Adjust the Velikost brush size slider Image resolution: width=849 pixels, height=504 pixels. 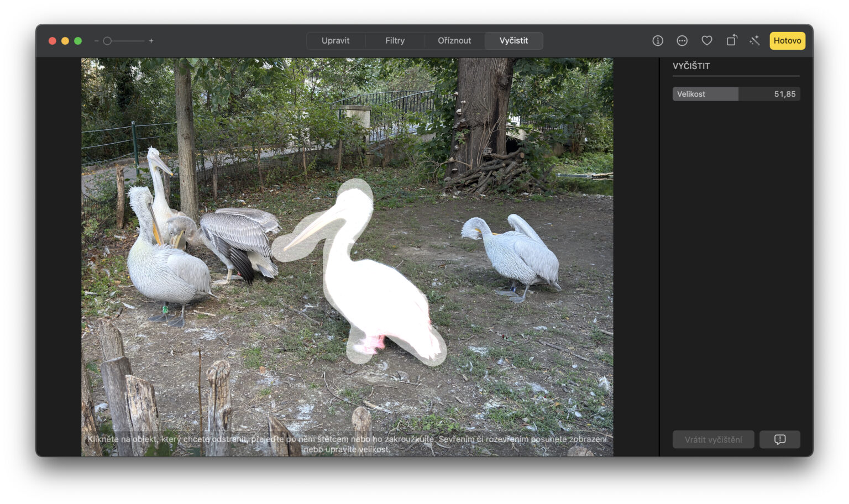[735, 94]
